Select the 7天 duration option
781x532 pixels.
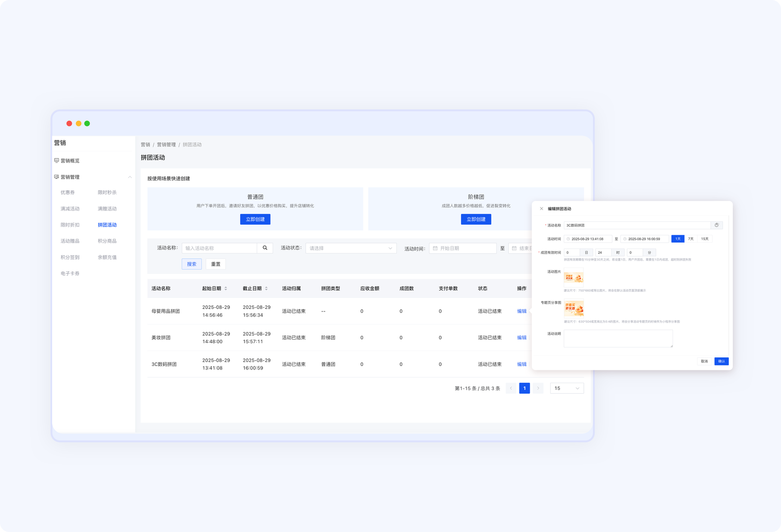point(691,239)
